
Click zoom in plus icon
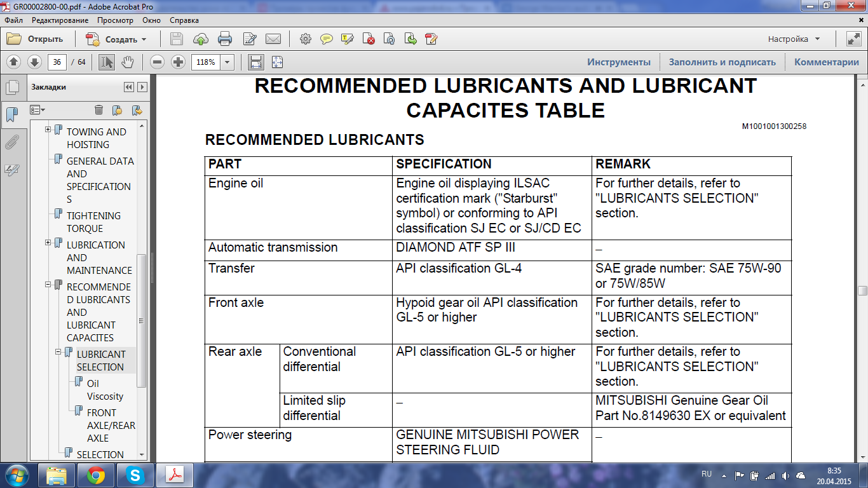tap(178, 62)
